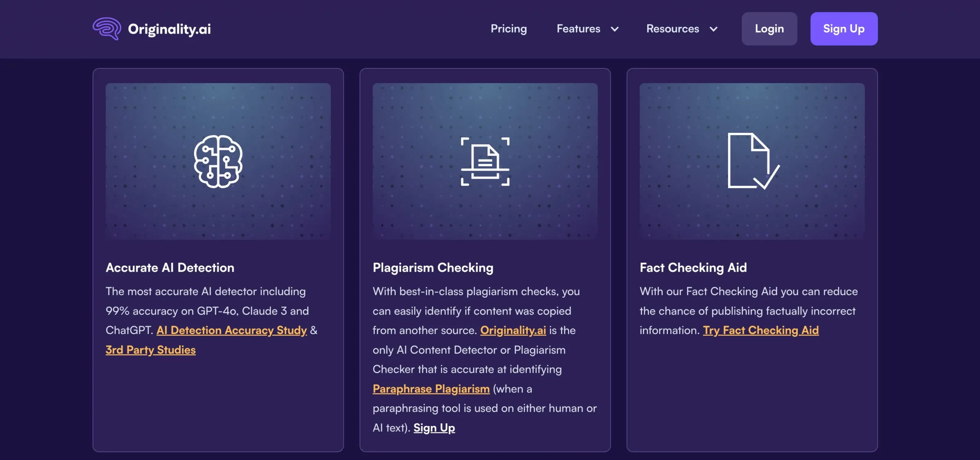Click the Plagiarism Checking card image
980x460 pixels.
tap(485, 161)
